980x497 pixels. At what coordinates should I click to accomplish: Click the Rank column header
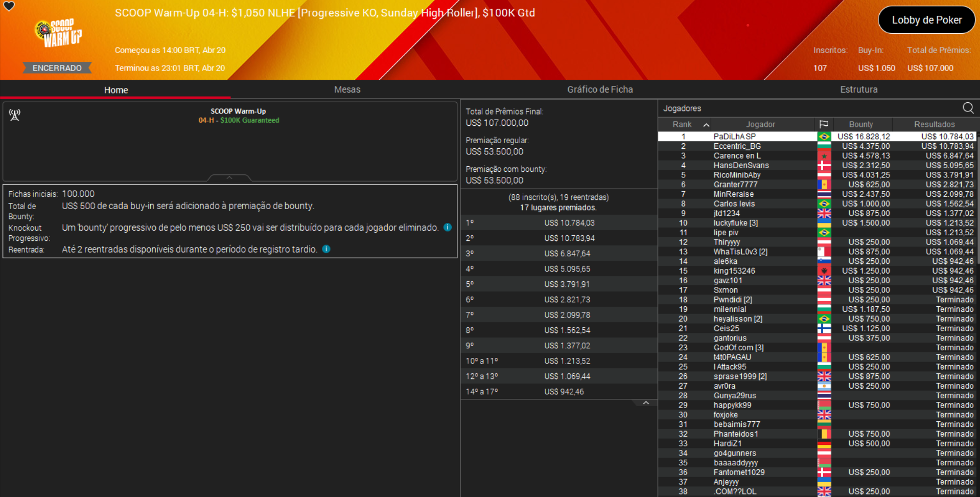pos(682,124)
